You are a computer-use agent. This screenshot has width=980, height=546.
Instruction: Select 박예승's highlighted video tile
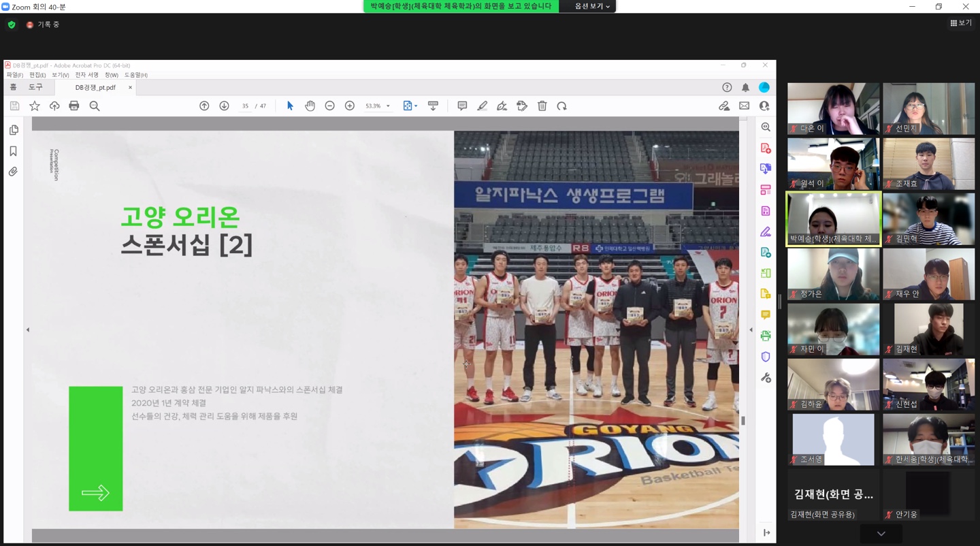[834, 219]
